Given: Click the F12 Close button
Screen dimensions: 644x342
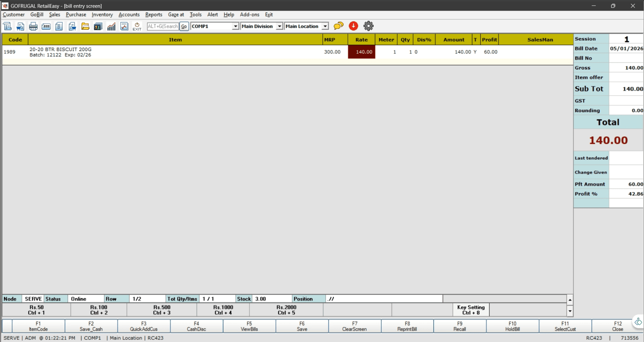Looking at the screenshot, I should 618,326.
